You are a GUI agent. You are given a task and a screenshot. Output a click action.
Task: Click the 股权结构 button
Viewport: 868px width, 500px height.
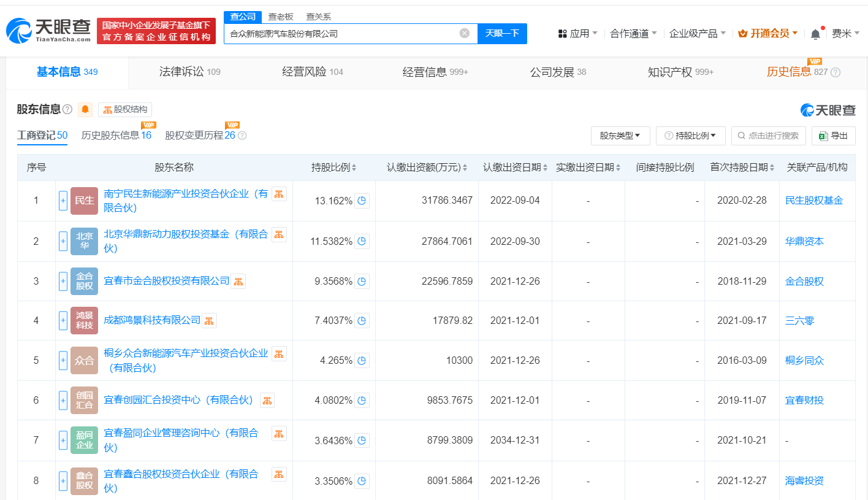point(125,110)
